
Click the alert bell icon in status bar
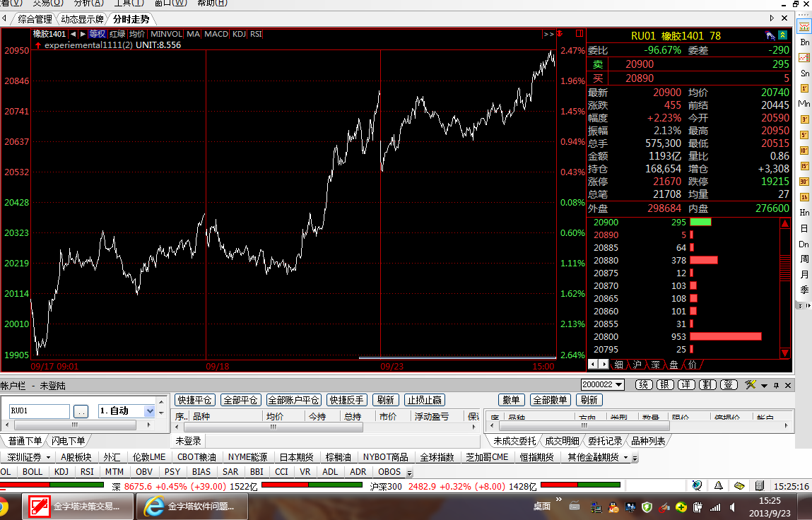point(719,486)
